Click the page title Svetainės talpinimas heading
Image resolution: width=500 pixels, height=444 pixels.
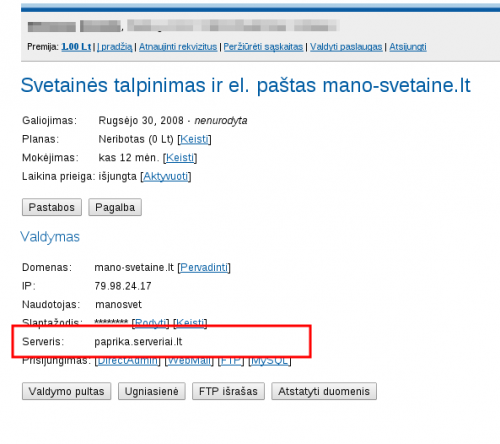[245, 85]
